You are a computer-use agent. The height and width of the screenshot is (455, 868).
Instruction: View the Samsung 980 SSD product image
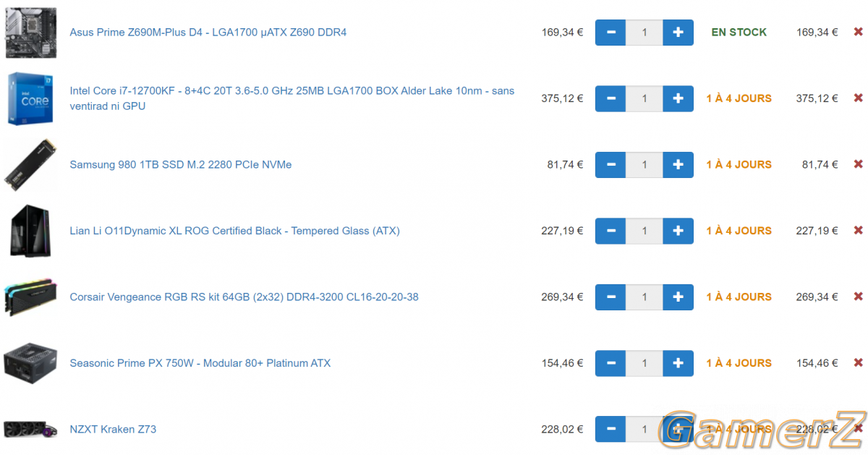tap(30, 165)
